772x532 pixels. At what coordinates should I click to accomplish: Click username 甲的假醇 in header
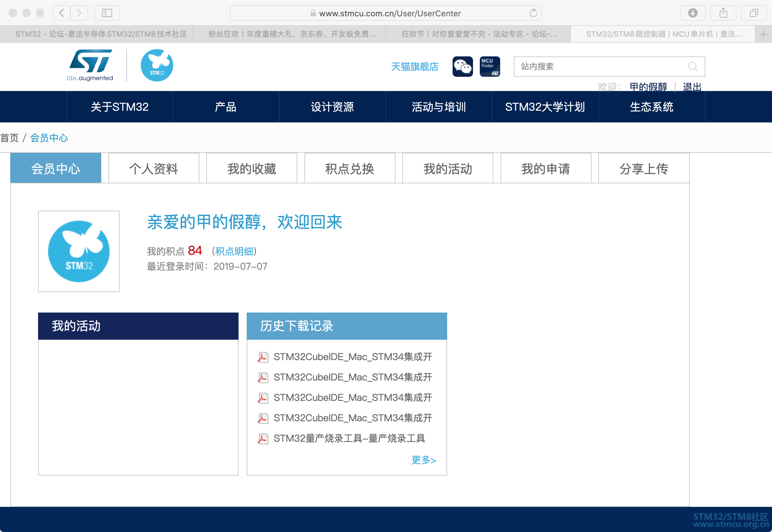click(x=648, y=87)
